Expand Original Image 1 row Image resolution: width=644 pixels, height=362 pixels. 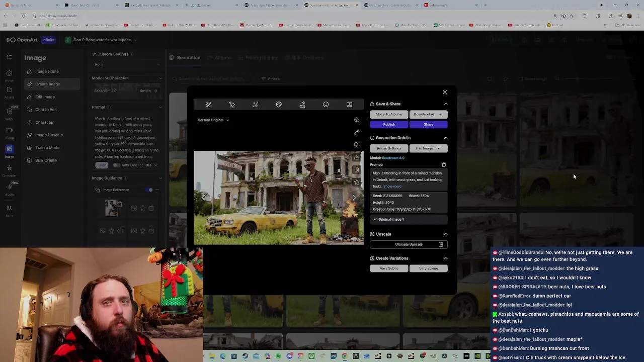[x=409, y=220]
